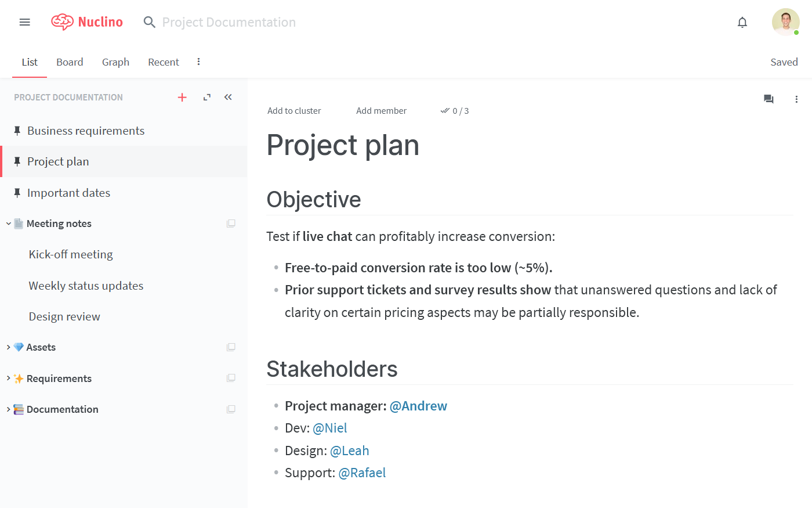Open the comments panel icon
The image size is (812, 508).
tap(768, 99)
